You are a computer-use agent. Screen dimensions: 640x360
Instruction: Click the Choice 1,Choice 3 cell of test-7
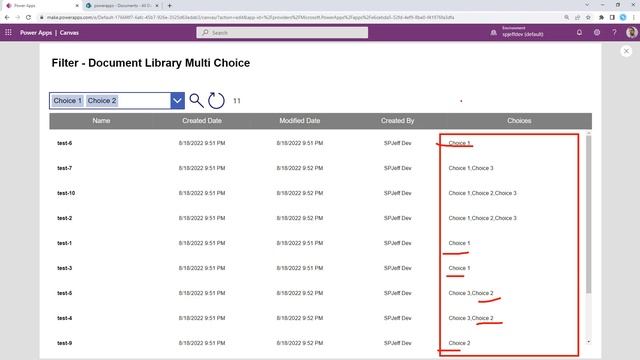pos(471,168)
